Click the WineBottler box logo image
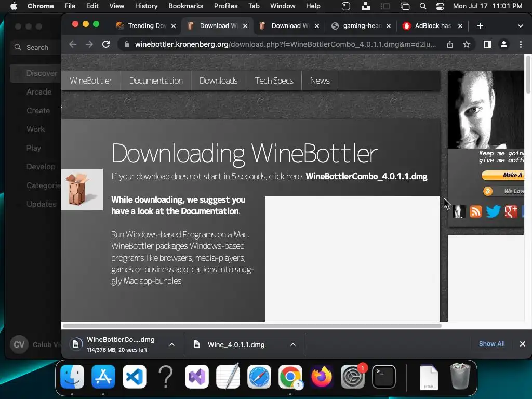Viewport: 532px width, 399px height. (82, 190)
